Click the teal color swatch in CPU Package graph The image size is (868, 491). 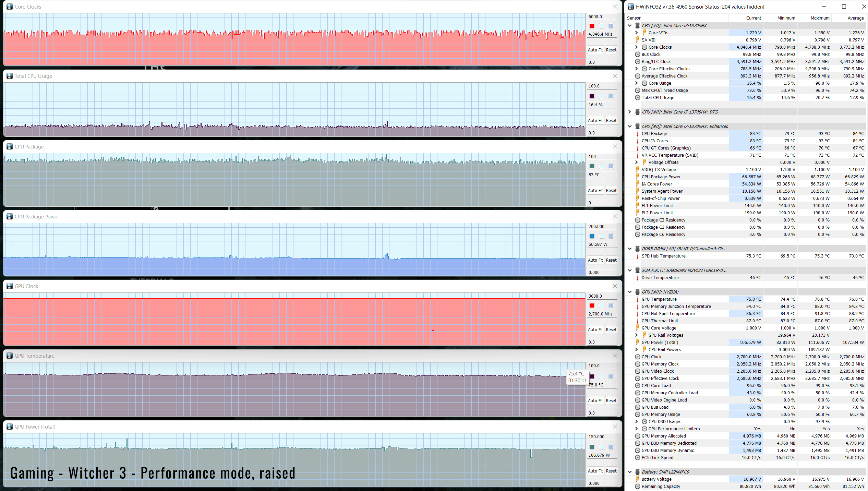point(592,166)
